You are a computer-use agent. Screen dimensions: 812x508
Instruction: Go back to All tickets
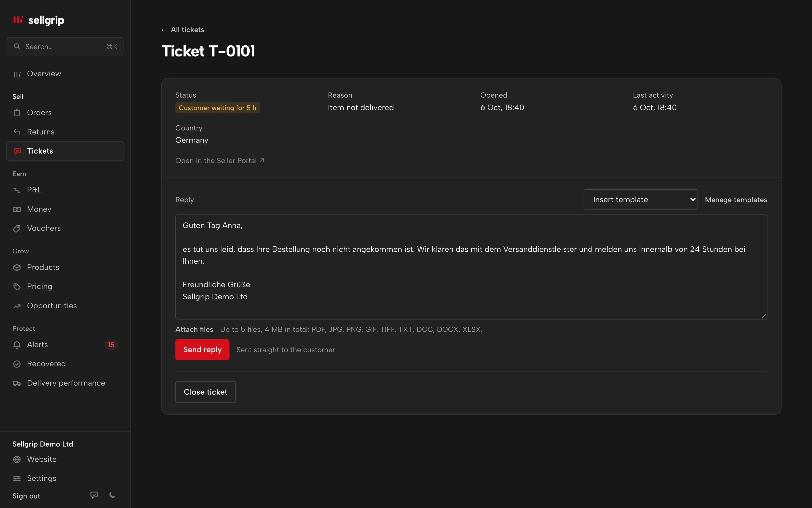point(183,30)
